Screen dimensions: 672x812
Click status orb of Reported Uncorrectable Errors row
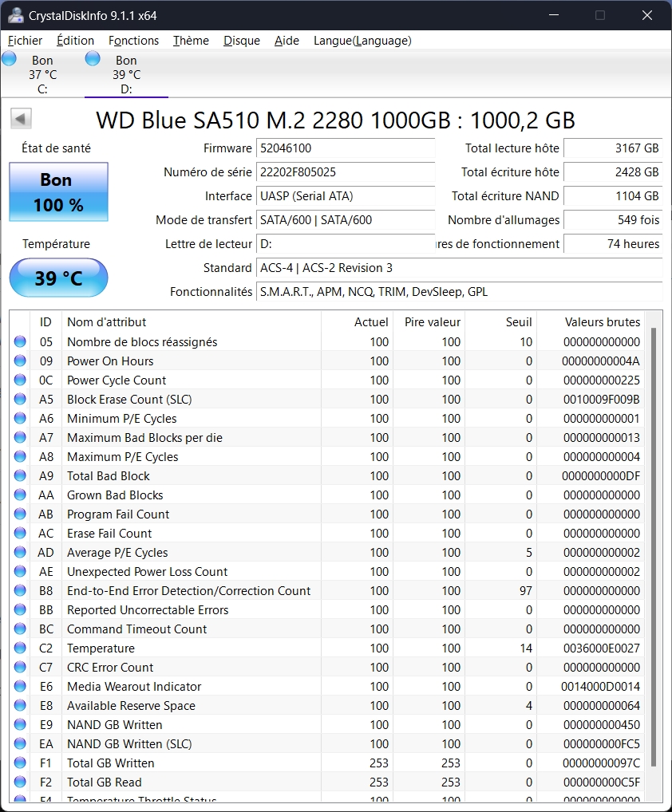(x=20, y=610)
